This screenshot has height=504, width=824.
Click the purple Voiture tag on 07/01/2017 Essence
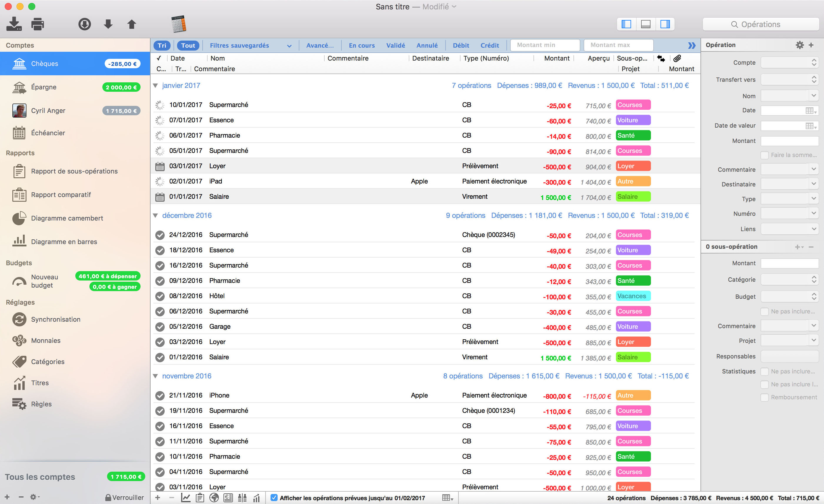633,120
